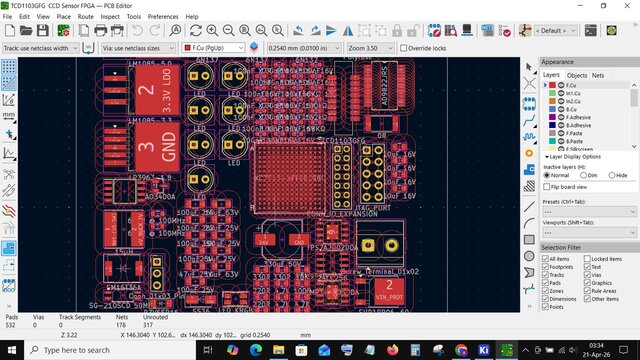Open the Default net color dropdown
The image size is (640, 360).
(556, 31)
